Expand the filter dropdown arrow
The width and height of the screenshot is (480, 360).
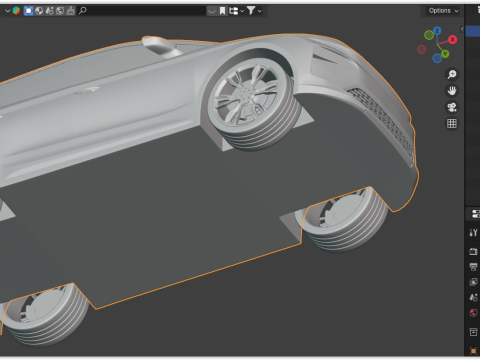pos(259,11)
